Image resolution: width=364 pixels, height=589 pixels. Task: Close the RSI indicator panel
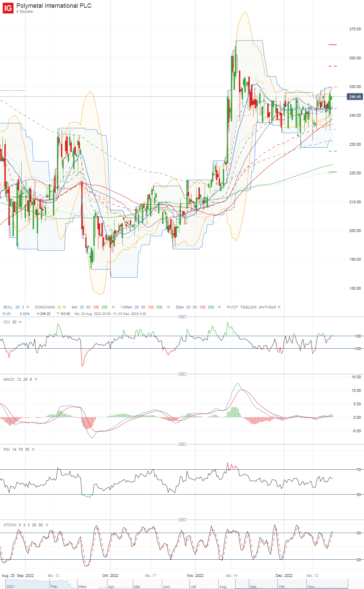pos(33,449)
